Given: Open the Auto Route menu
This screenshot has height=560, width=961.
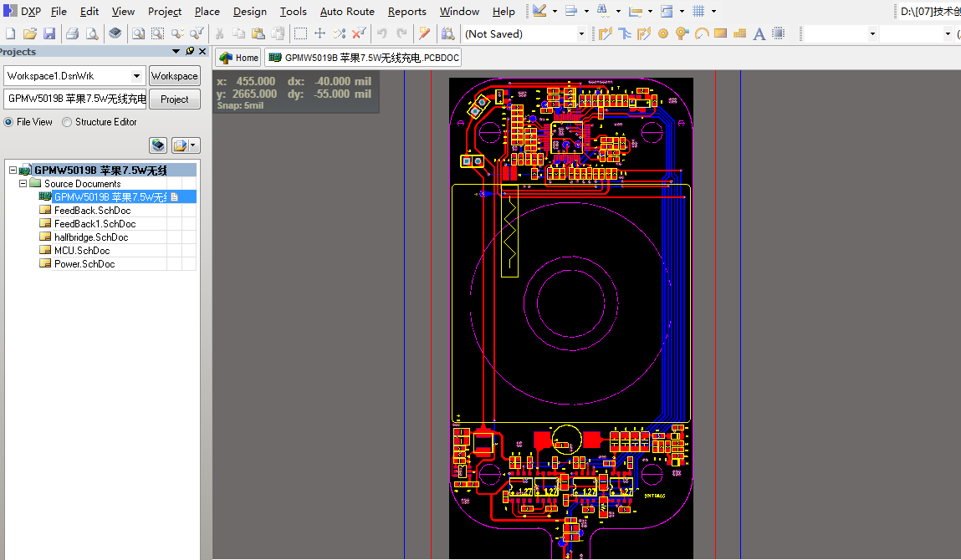Looking at the screenshot, I should tap(347, 11).
